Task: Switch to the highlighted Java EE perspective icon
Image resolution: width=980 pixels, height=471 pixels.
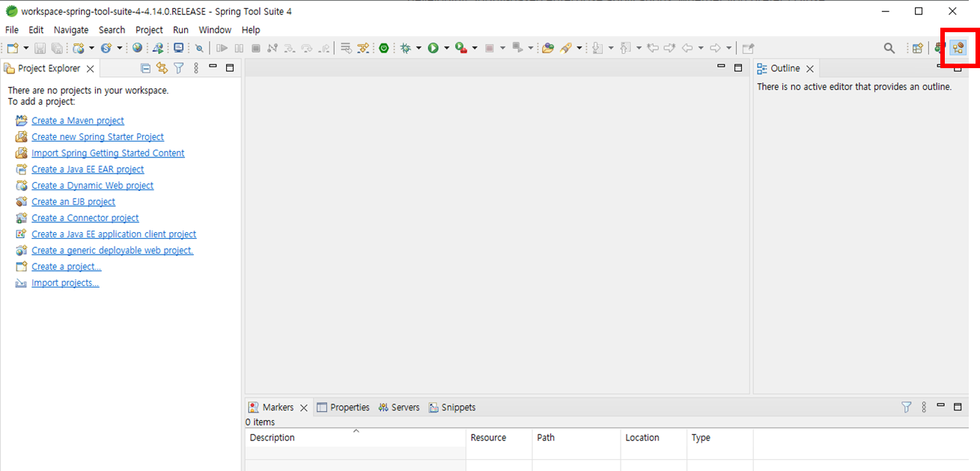Action: (958, 48)
